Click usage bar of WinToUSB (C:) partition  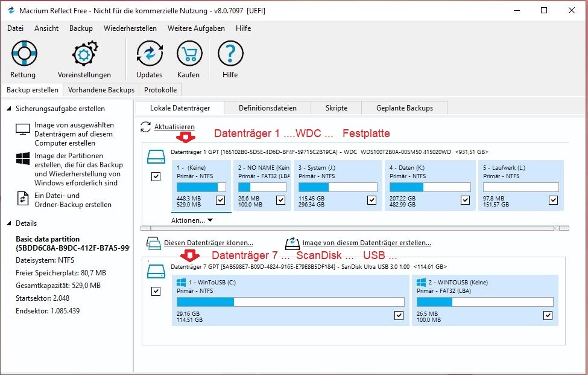(291, 302)
